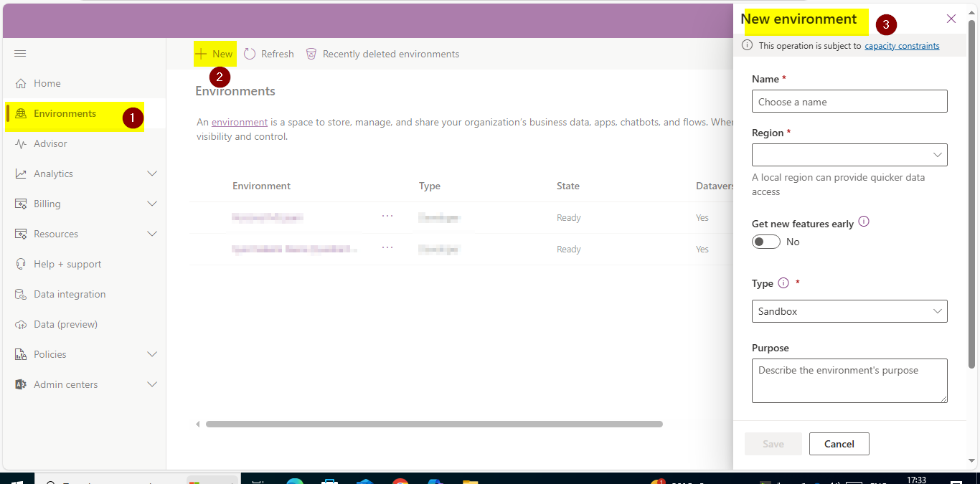Expand the Resources chevron
980x484 pixels.
pyautogui.click(x=152, y=234)
